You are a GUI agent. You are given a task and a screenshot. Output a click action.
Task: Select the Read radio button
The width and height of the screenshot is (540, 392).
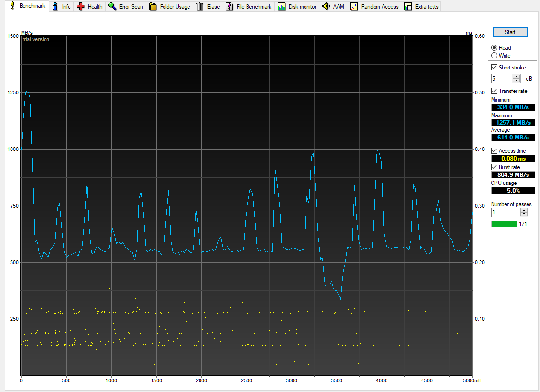coord(494,48)
